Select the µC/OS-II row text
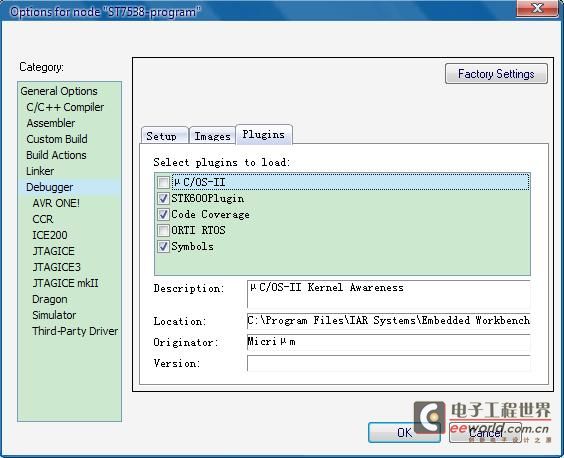This screenshot has height=458, width=564. click(199, 182)
